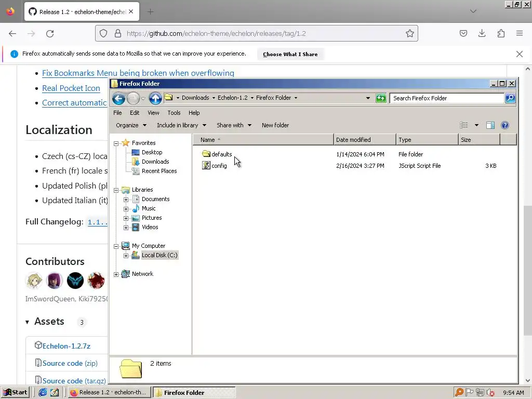Collapse the Favorites tree node

116,143
